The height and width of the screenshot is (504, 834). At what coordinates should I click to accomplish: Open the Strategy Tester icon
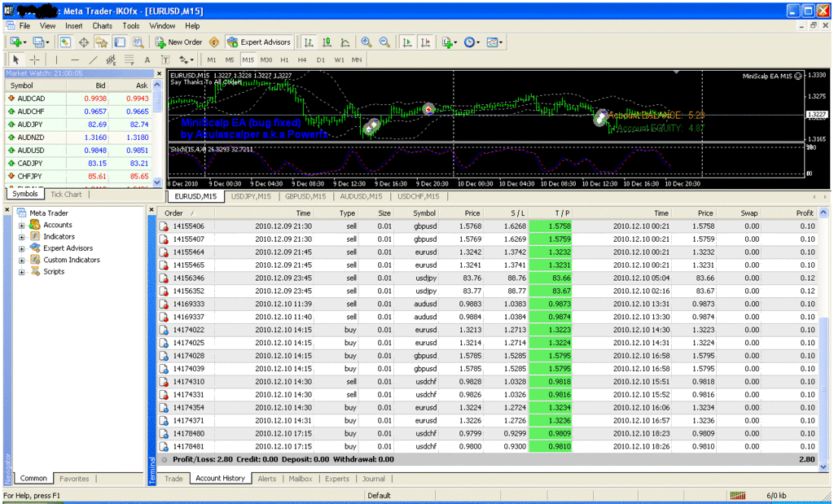point(138,42)
